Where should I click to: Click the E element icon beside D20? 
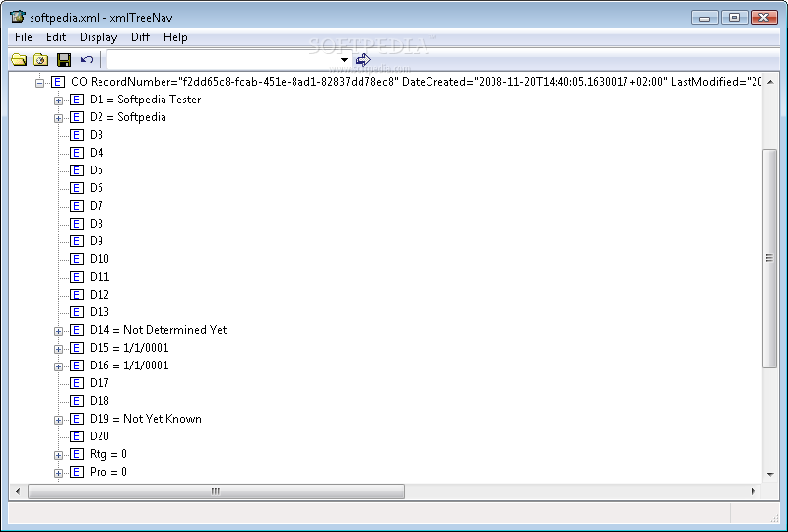point(77,436)
